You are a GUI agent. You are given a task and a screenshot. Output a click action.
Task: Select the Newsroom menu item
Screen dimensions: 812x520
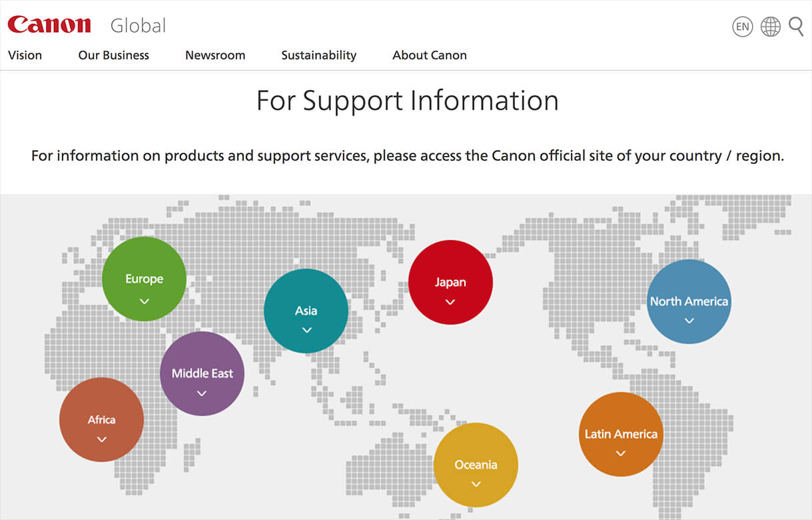215,55
